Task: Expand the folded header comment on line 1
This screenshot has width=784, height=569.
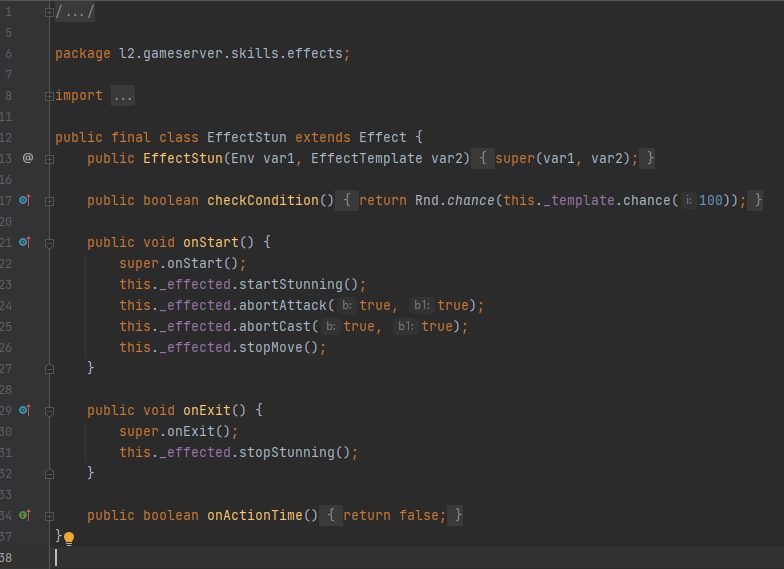Action: 49,12
